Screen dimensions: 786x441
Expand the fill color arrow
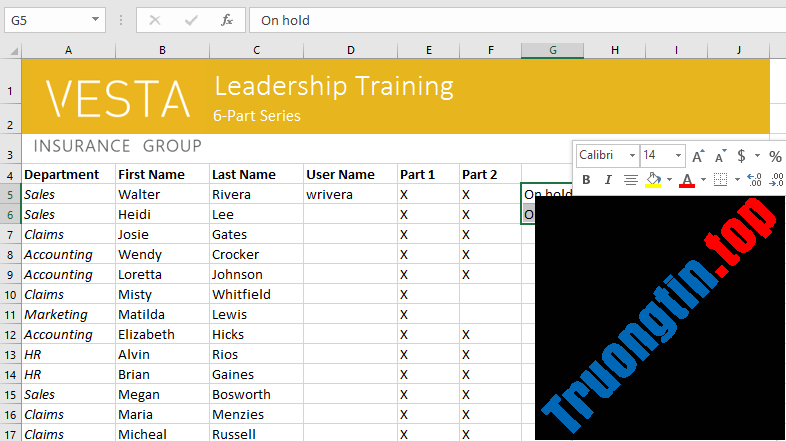click(x=669, y=179)
